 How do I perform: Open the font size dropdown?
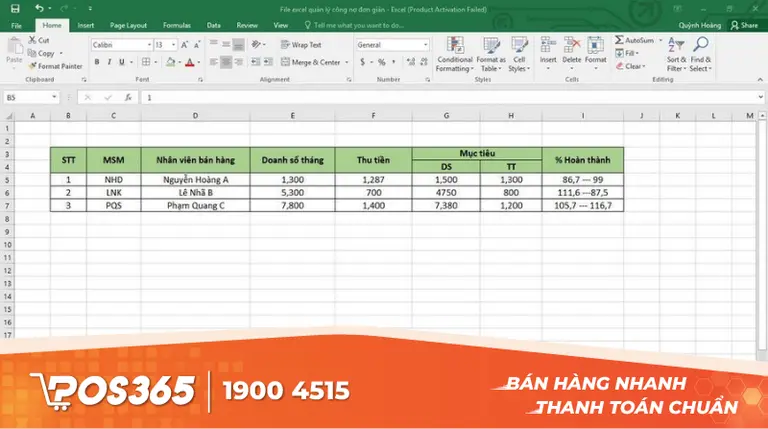point(173,45)
